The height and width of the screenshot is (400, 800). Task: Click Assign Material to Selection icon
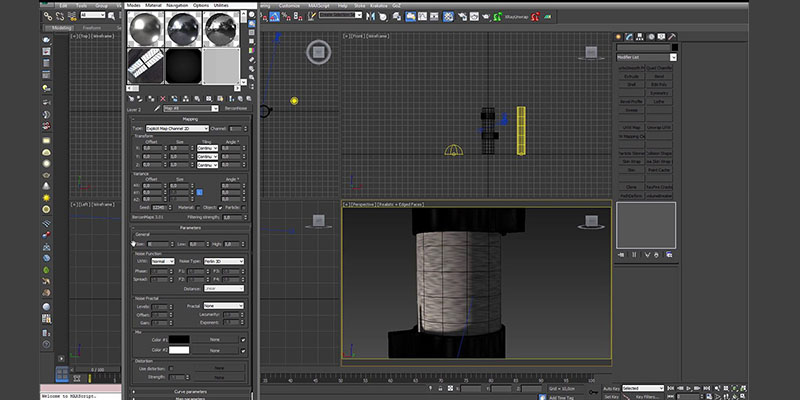tap(152, 98)
